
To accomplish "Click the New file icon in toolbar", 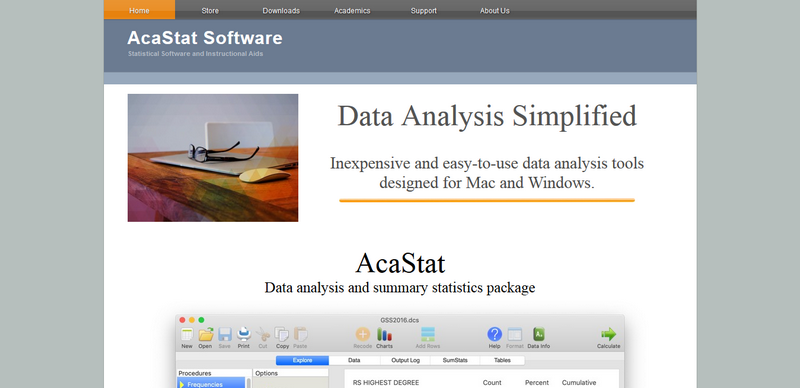I will pos(187,335).
